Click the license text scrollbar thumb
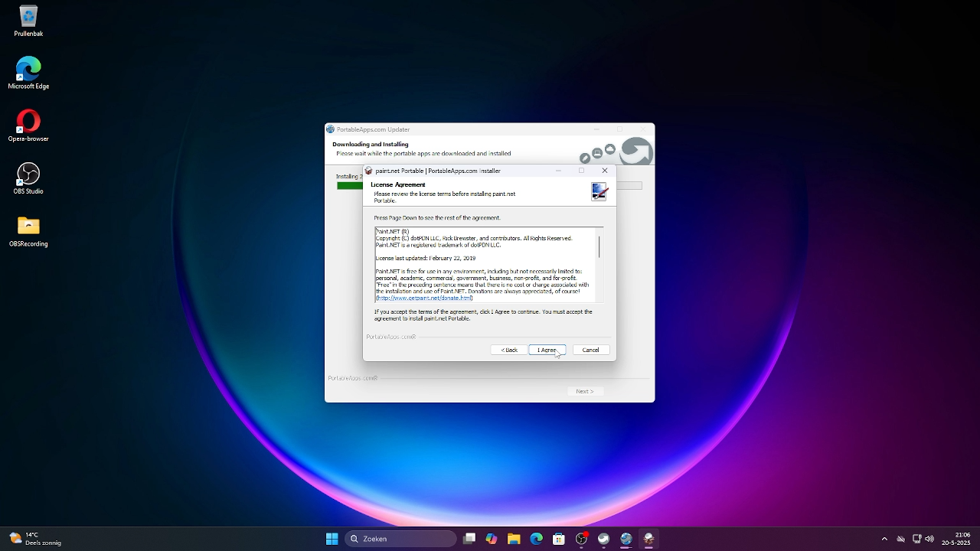Screen dimensions: 980x551 [599, 246]
